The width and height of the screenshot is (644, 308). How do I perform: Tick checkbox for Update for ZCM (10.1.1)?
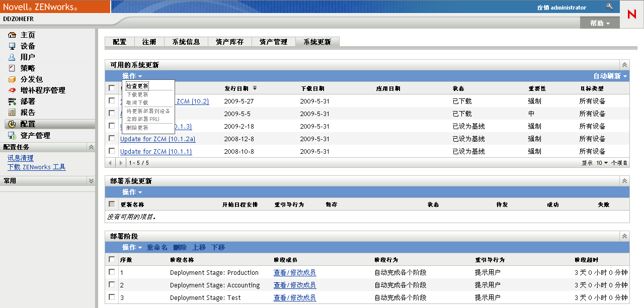(x=112, y=151)
